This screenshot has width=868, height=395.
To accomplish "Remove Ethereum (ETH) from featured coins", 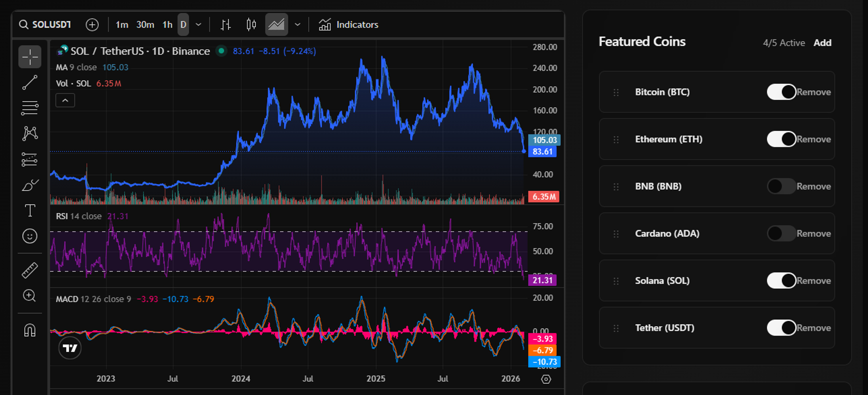I will [814, 139].
